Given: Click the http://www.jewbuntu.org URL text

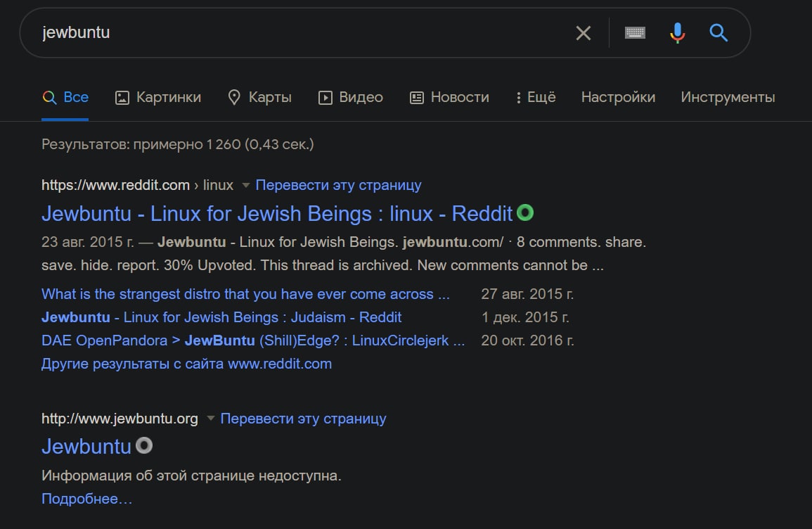Looking at the screenshot, I should (120, 418).
